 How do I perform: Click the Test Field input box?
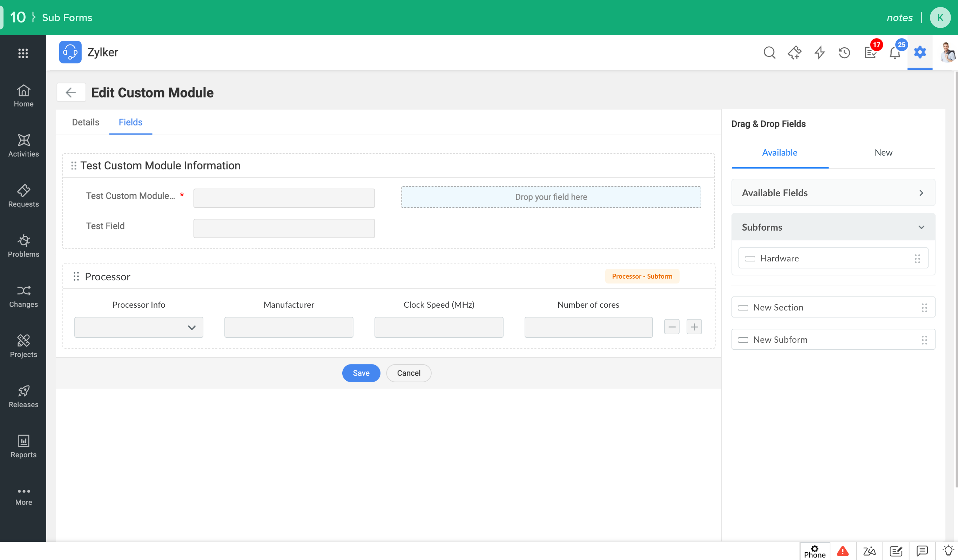click(284, 228)
